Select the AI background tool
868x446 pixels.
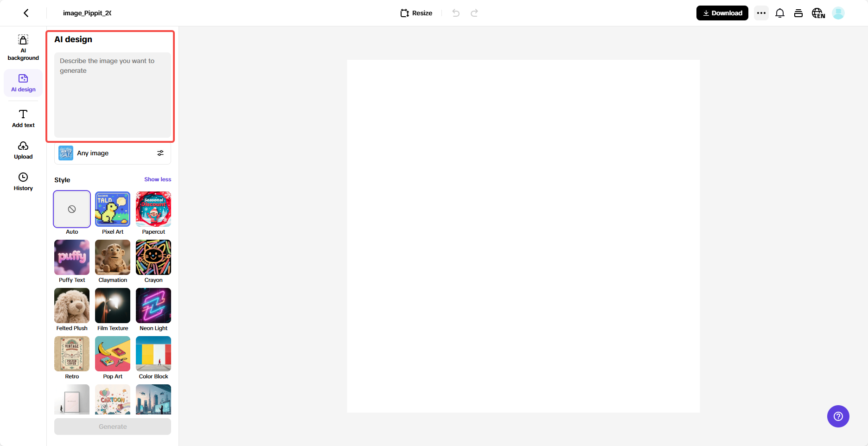[23, 47]
